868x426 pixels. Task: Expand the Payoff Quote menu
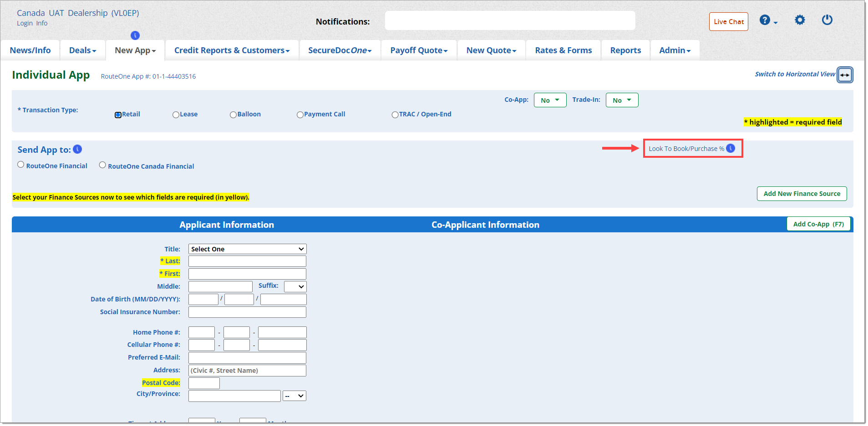pyautogui.click(x=419, y=50)
